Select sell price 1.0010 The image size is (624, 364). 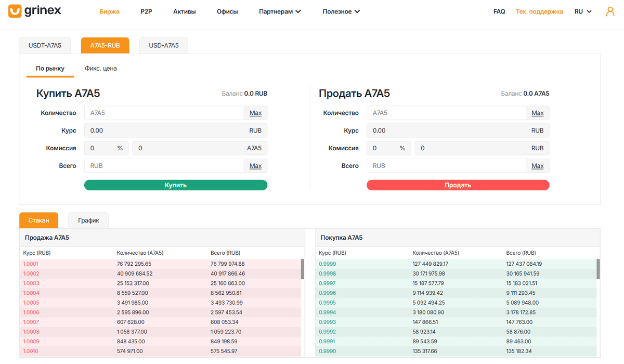click(x=31, y=351)
